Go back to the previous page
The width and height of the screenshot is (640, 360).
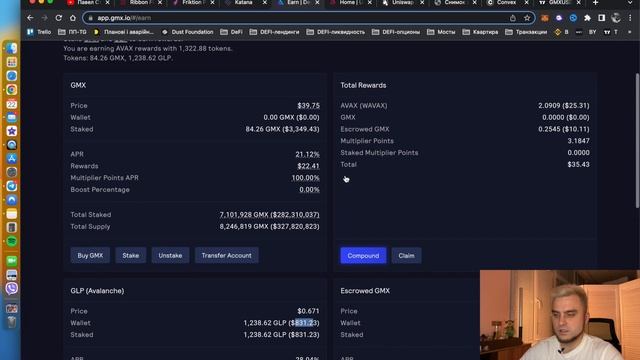[x=30, y=18]
